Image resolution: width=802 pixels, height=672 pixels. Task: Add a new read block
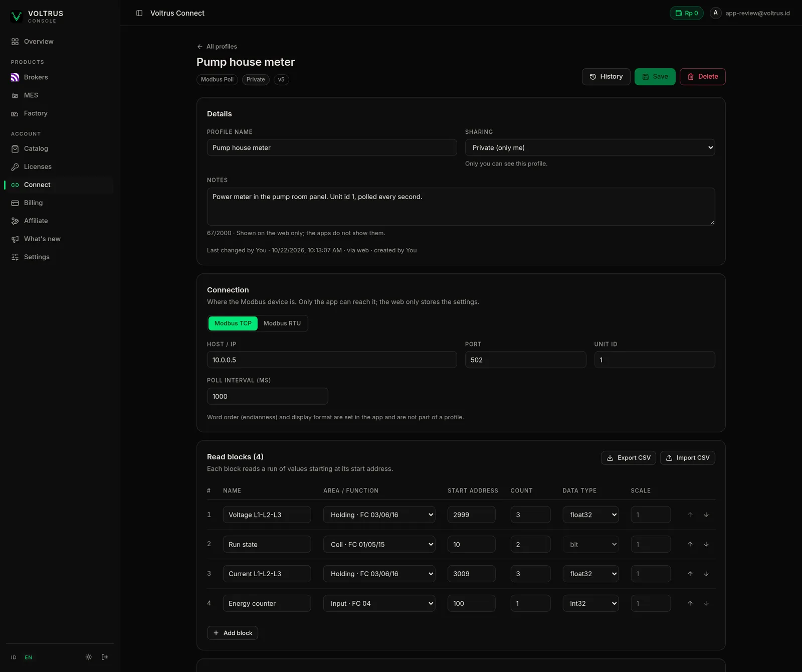pyautogui.click(x=233, y=633)
